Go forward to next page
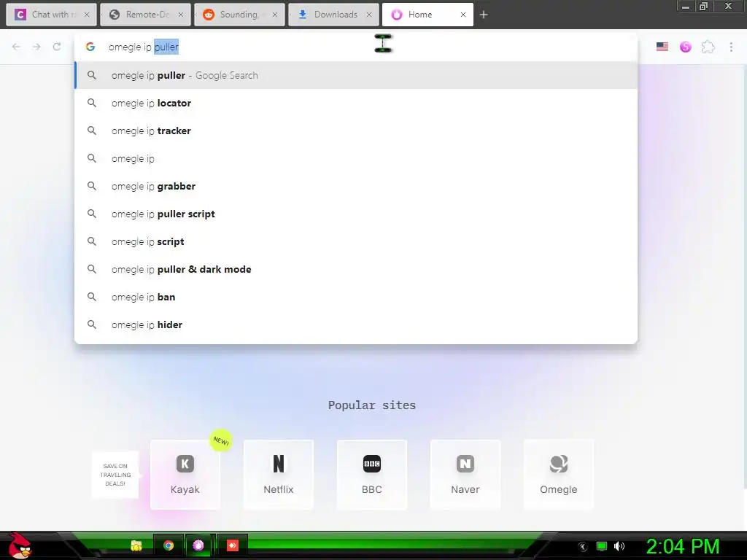The width and height of the screenshot is (747, 560). tap(36, 47)
